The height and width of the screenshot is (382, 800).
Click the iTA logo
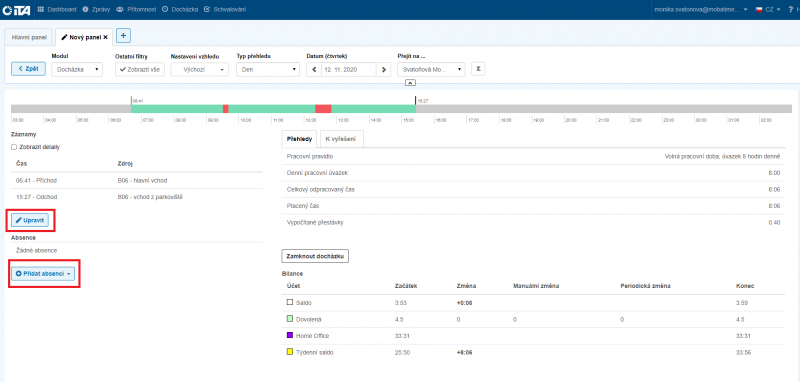pos(17,10)
